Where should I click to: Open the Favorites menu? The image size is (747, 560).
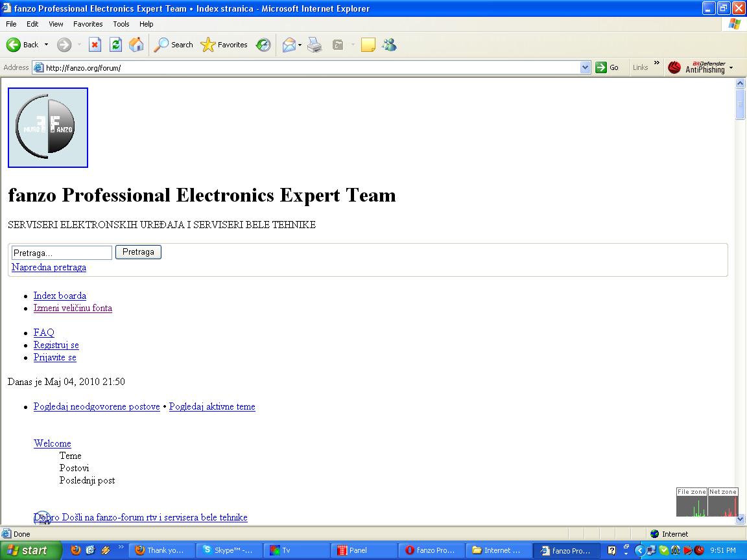tap(88, 24)
